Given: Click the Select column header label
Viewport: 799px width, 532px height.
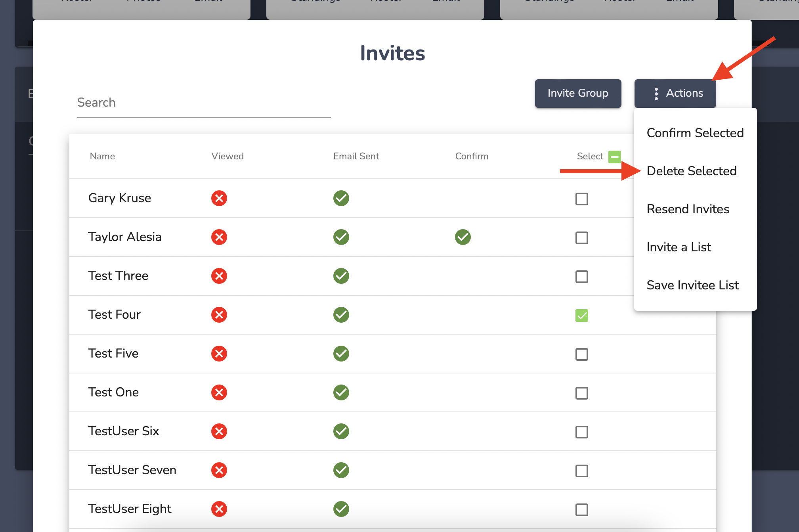Looking at the screenshot, I should 590,156.
